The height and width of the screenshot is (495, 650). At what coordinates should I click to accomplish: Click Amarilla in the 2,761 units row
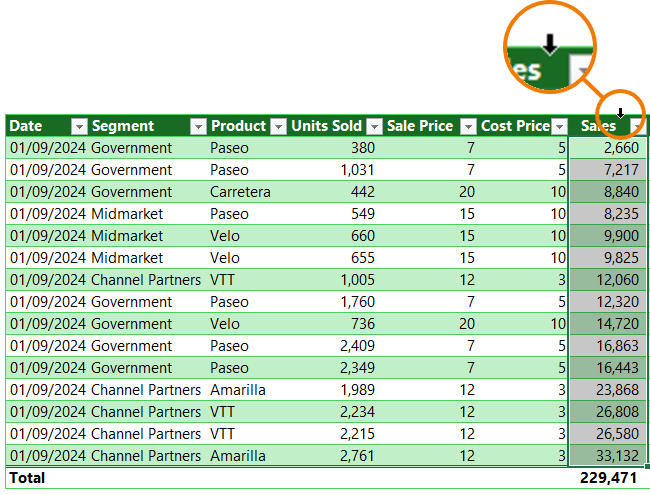(x=238, y=456)
